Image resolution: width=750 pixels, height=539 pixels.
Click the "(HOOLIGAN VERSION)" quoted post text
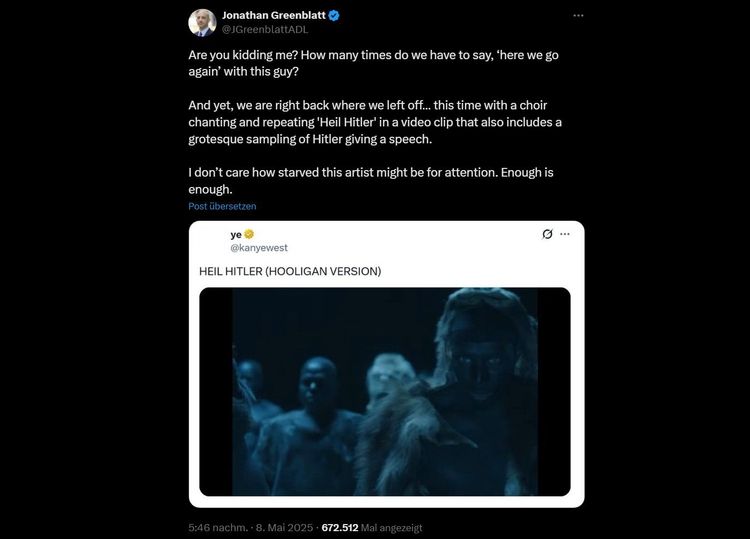coord(324,271)
